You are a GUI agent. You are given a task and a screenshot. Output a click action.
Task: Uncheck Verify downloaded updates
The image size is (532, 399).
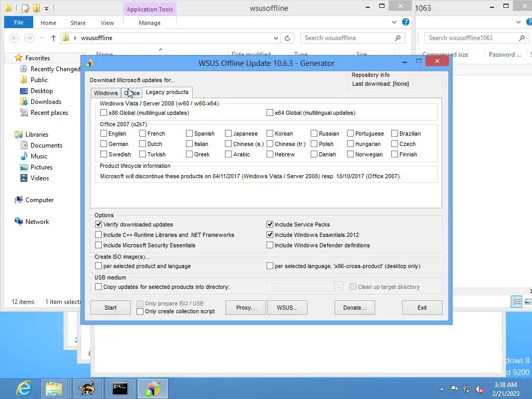[98, 224]
